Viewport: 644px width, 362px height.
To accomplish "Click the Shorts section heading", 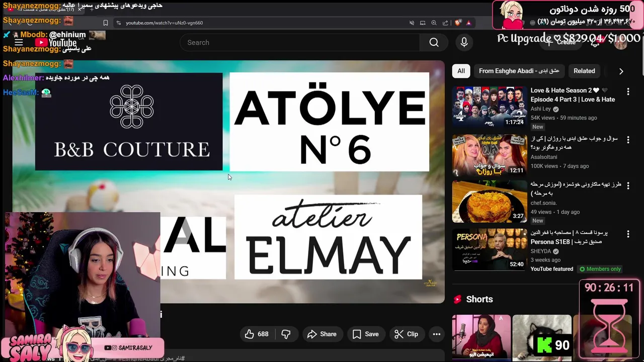I will click(x=479, y=299).
